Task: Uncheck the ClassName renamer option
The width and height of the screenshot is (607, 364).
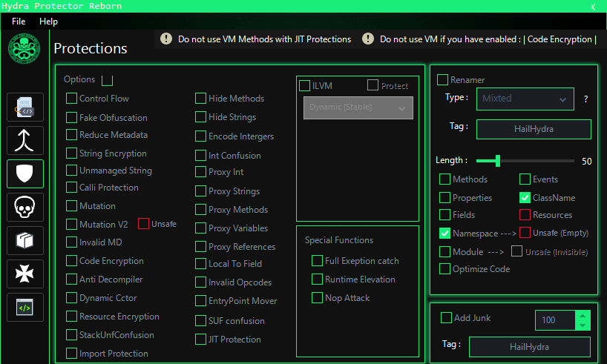Action: pyautogui.click(x=525, y=198)
